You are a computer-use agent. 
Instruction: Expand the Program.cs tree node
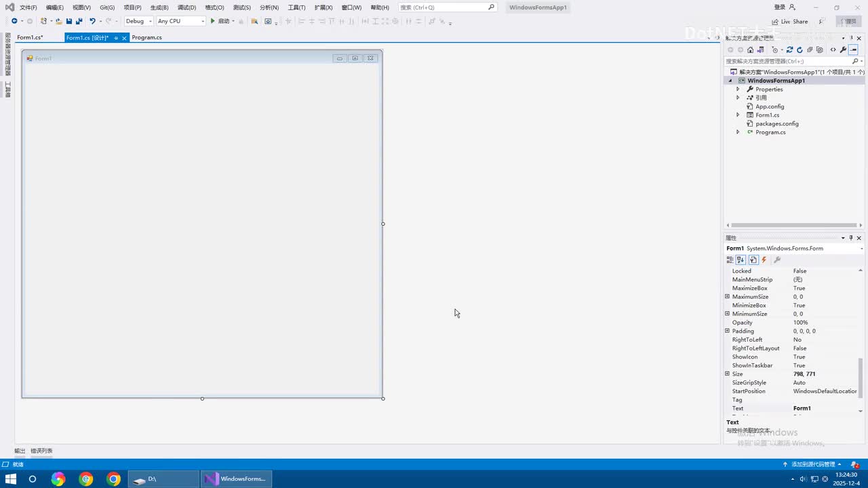738,132
